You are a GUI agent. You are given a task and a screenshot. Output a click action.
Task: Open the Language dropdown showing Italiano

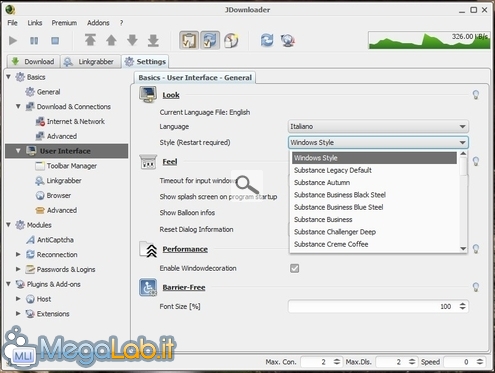pos(378,127)
